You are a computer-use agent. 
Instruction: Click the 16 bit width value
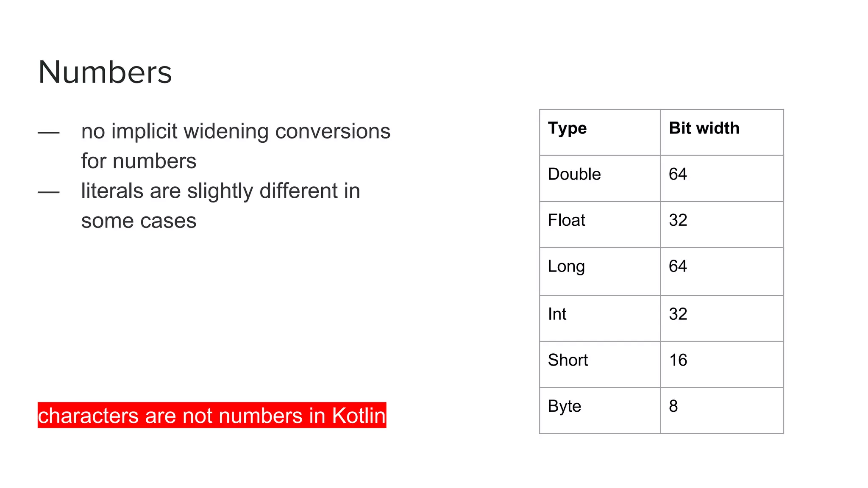(x=678, y=360)
